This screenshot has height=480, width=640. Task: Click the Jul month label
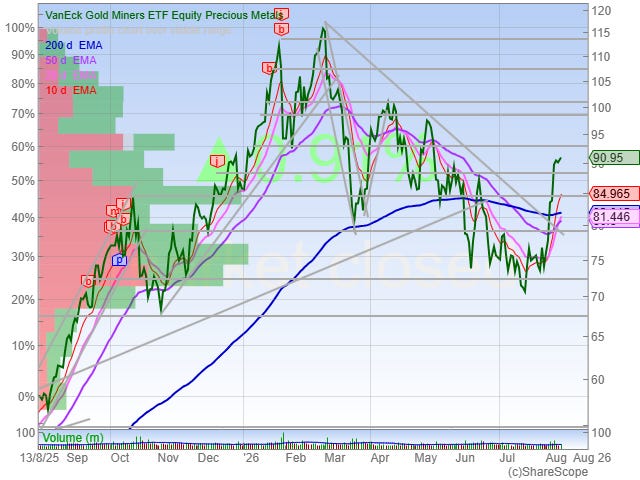(x=507, y=458)
